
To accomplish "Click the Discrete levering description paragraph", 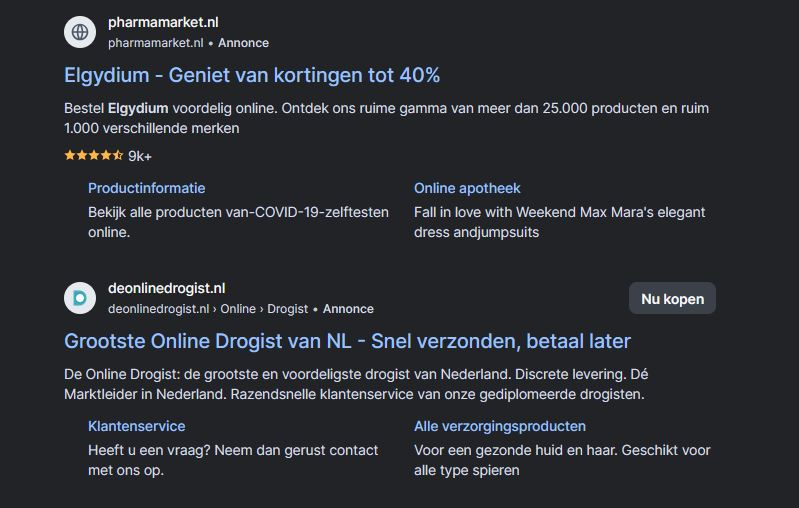I will (x=354, y=384).
